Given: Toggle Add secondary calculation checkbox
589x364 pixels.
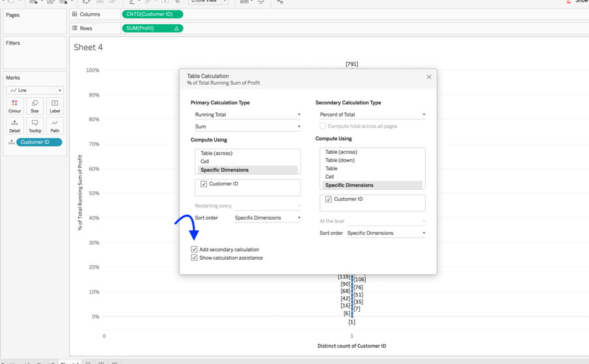Looking at the screenshot, I should (194, 249).
